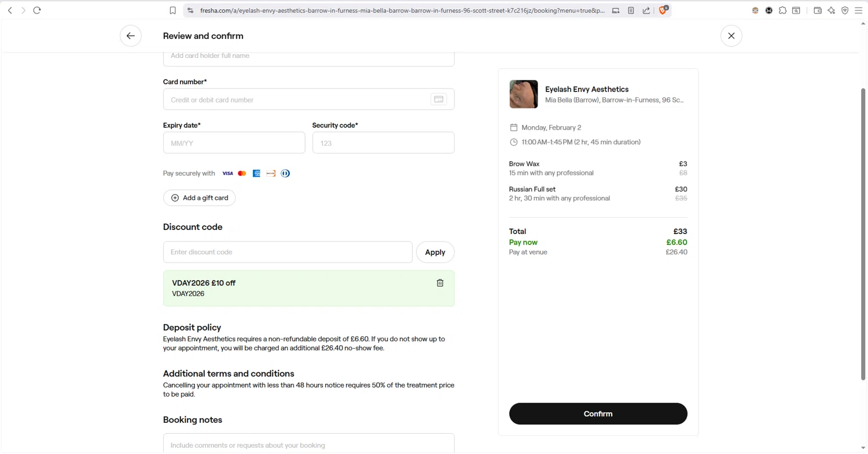868x454 pixels.
Task: Open Leo AI sparkle icon
Action: click(831, 10)
